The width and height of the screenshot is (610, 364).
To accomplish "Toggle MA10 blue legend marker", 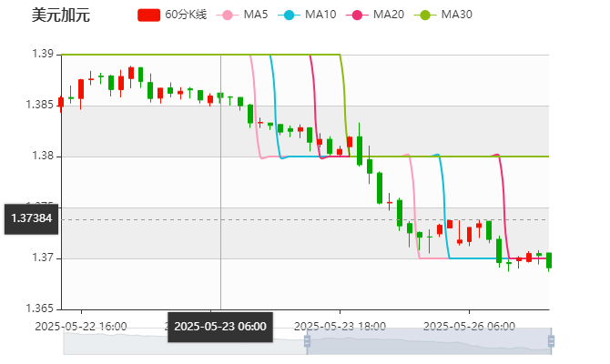I will tap(290, 15).
